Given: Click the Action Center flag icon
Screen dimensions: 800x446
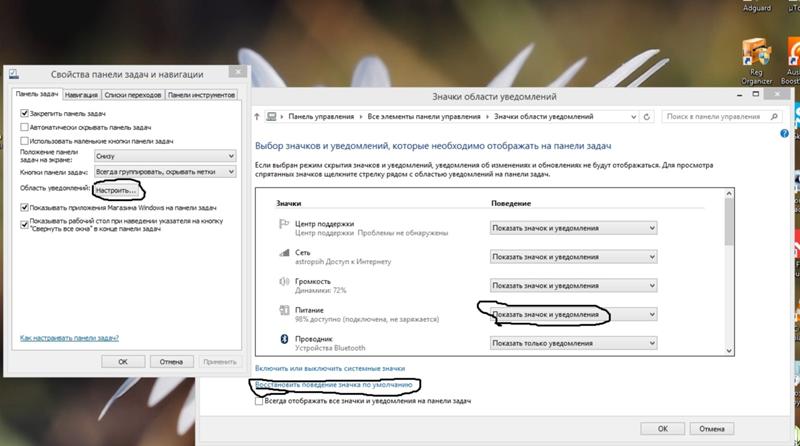Looking at the screenshot, I should (284, 224).
